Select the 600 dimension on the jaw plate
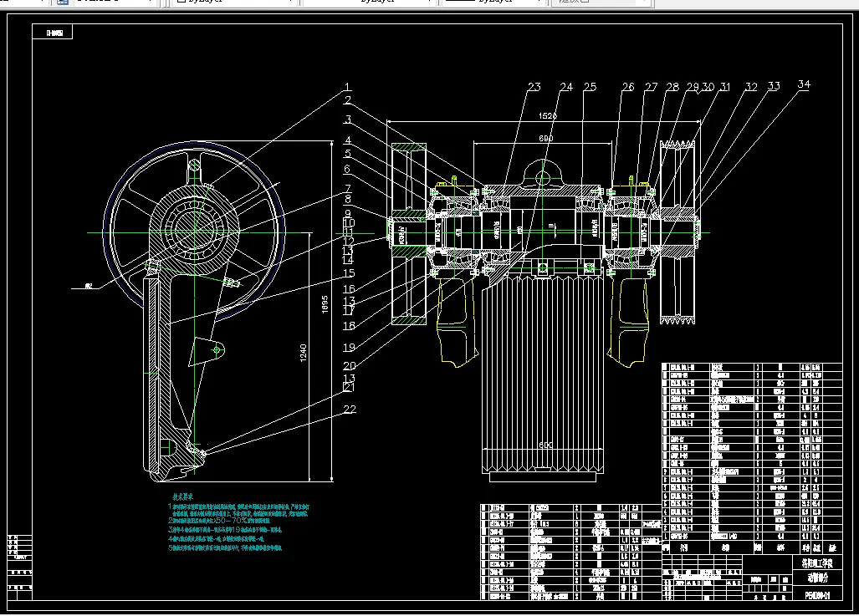The height and width of the screenshot is (616, 859). point(545,445)
